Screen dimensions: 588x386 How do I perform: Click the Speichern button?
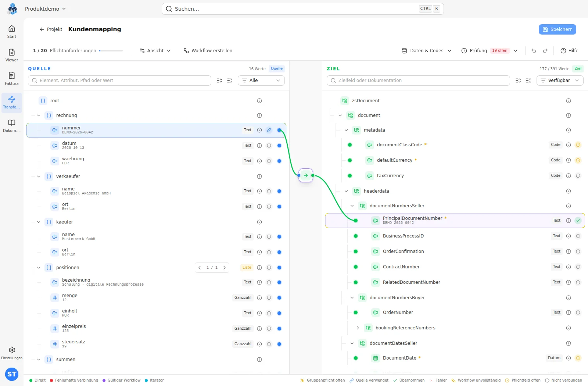tap(557, 29)
